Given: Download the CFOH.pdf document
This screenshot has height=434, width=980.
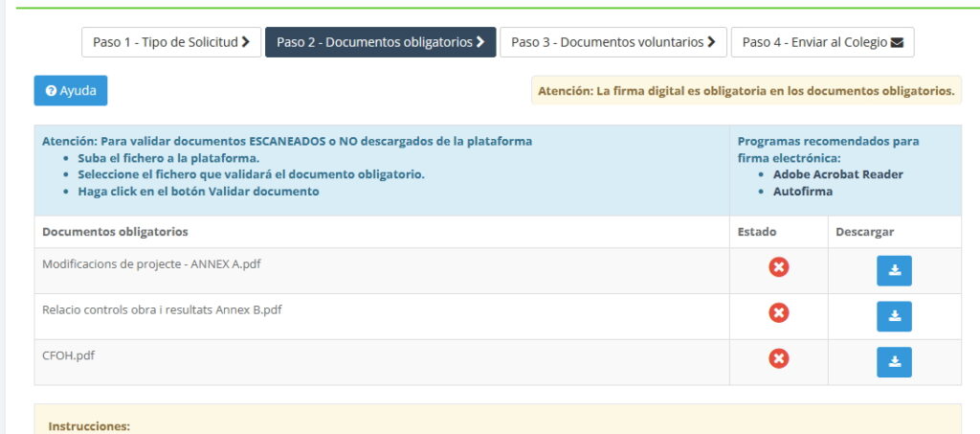Looking at the screenshot, I should tap(894, 362).
